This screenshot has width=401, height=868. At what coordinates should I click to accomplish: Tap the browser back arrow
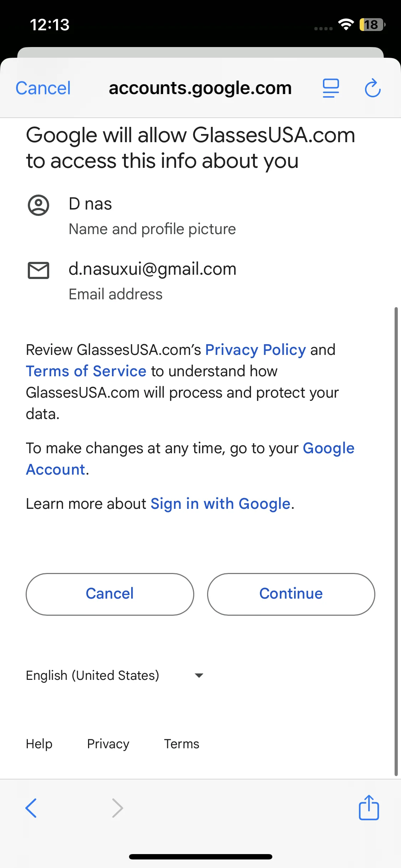(x=31, y=808)
